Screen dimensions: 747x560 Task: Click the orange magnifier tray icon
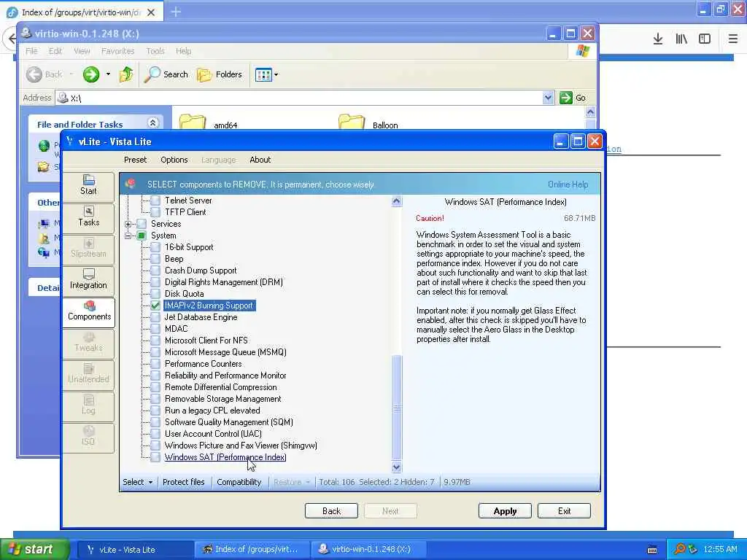[x=679, y=549]
